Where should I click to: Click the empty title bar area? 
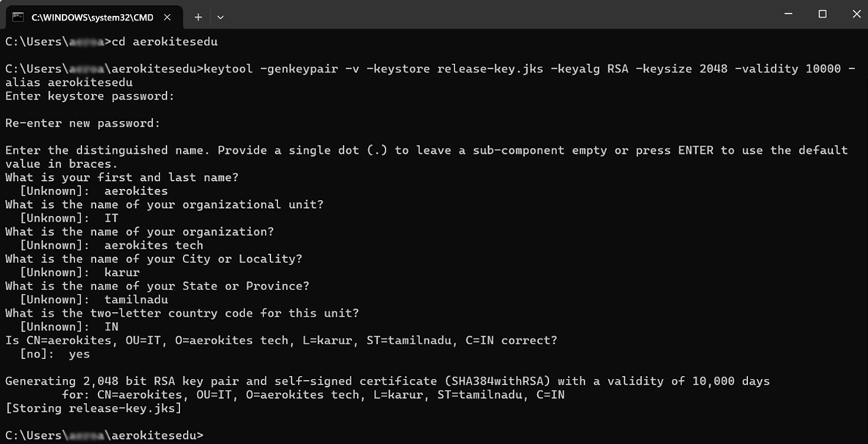coord(498,15)
